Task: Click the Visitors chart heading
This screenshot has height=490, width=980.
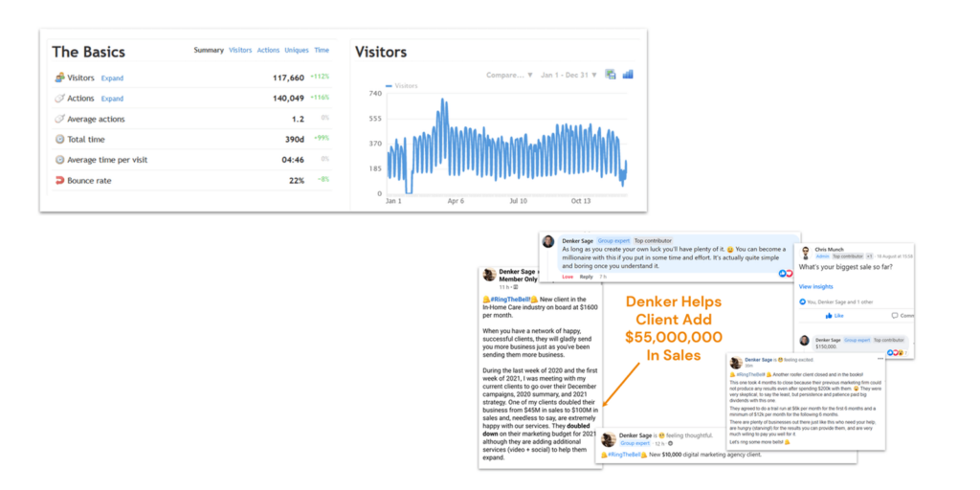Action: click(x=381, y=52)
